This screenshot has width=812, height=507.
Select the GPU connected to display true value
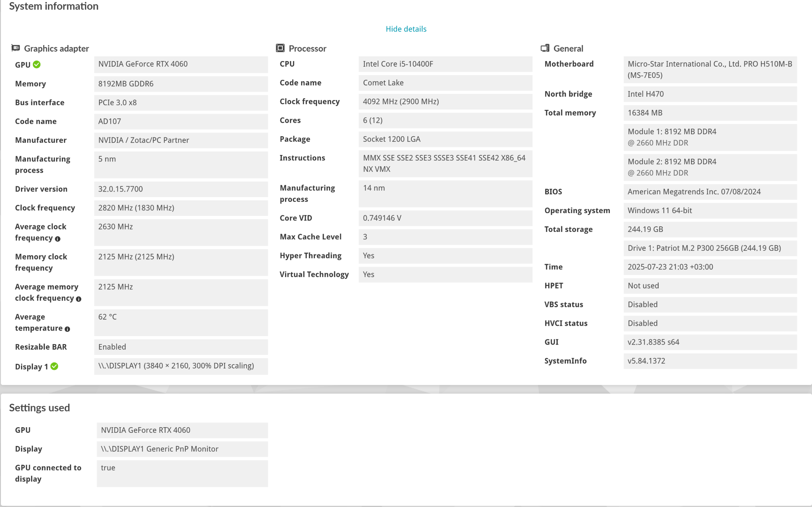(182, 474)
